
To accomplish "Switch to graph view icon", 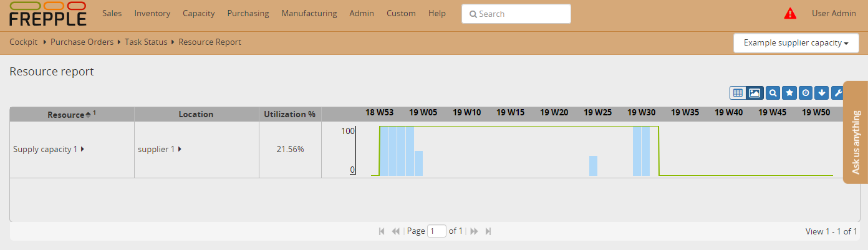I will [755, 93].
